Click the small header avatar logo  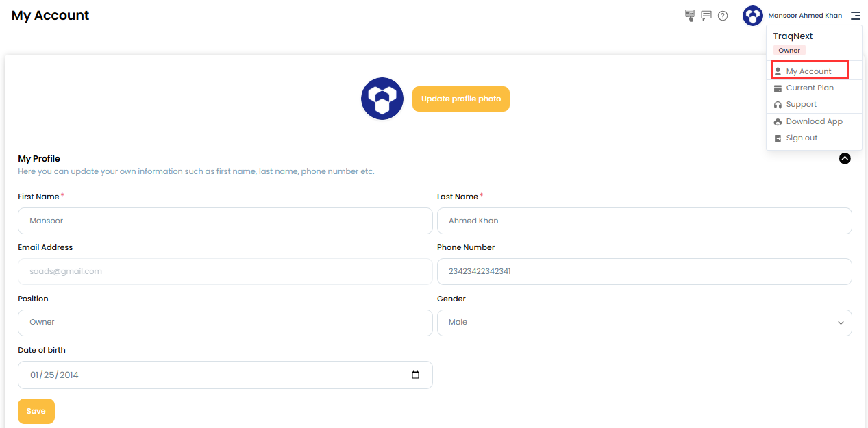click(x=753, y=16)
